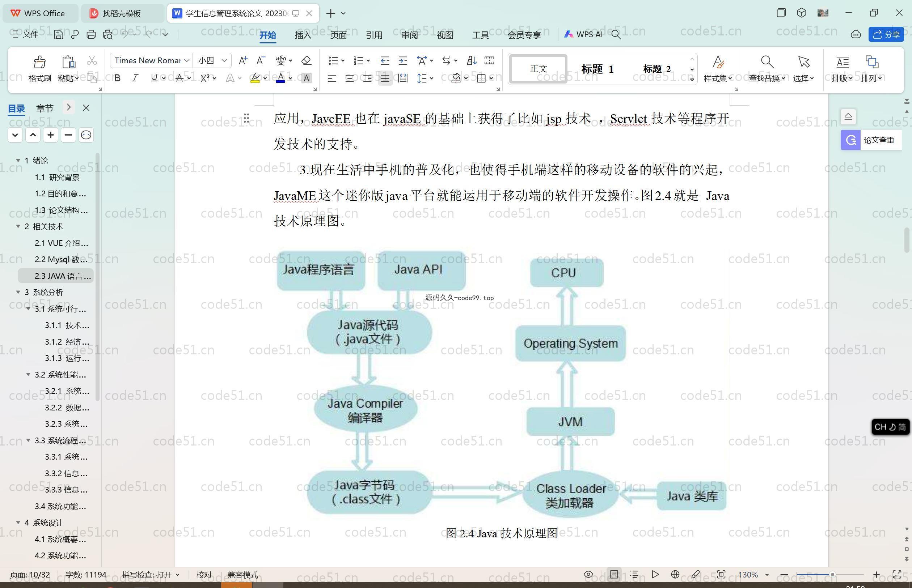Viewport: 912px width, 588px height.
Task: Click the Play slideshow icon in status bar
Action: (655, 574)
